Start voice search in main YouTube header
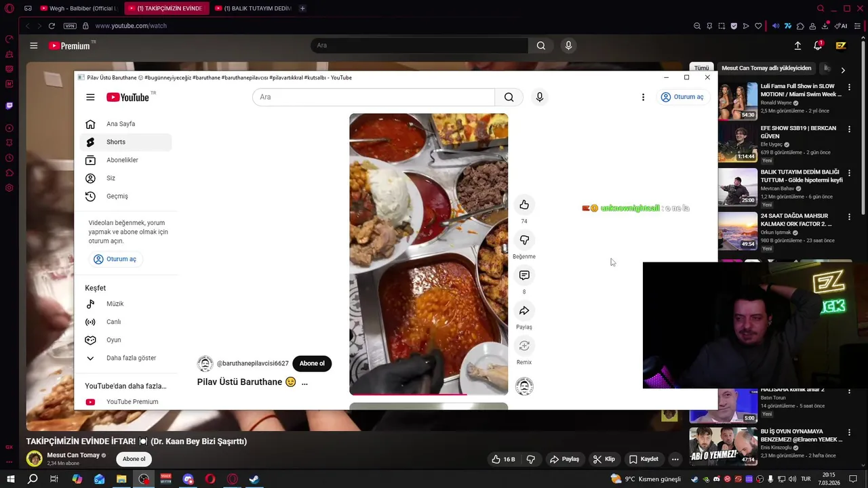Image resolution: width=868 pixels, height=488 pixels. [x=568, y=45]
